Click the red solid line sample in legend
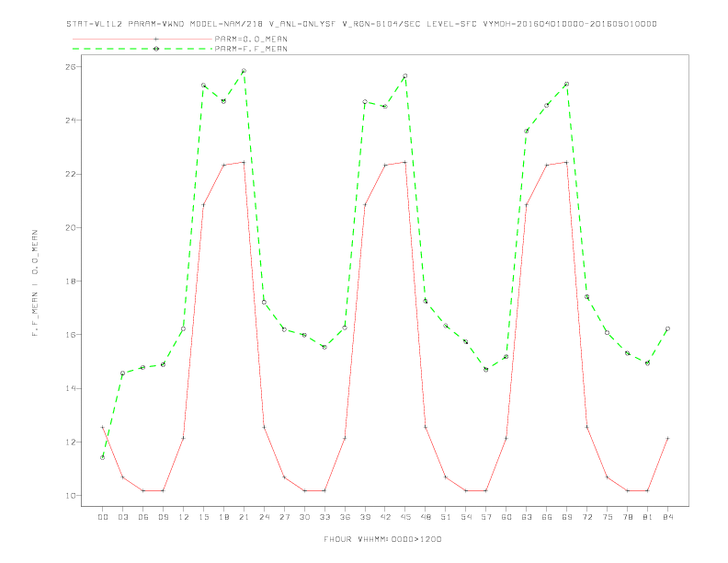 coord(142,39)
